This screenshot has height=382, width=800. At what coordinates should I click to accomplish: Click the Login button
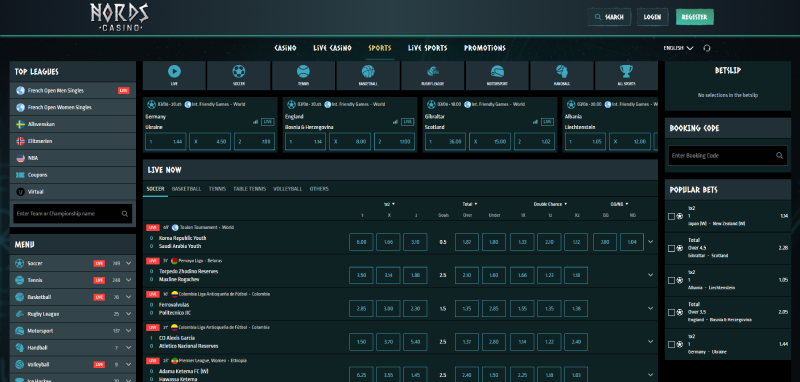pos(652,17)
